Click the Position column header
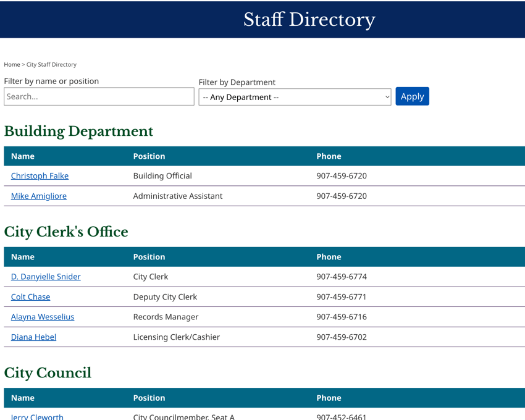 (148, 156)
